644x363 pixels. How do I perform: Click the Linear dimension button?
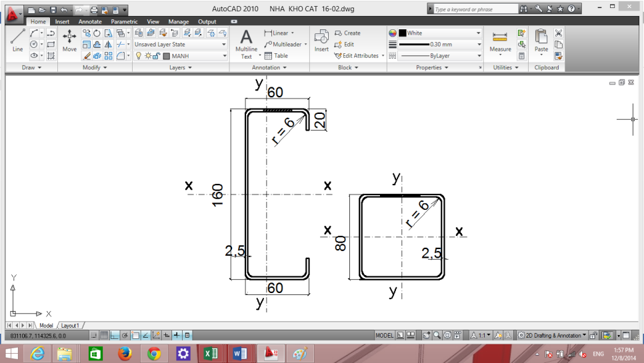click(276, 33)
